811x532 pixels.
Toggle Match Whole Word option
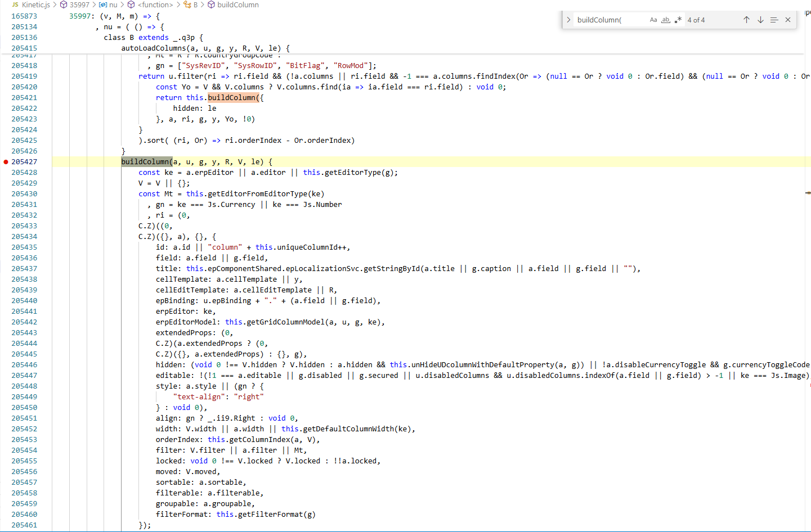(665, 20)
